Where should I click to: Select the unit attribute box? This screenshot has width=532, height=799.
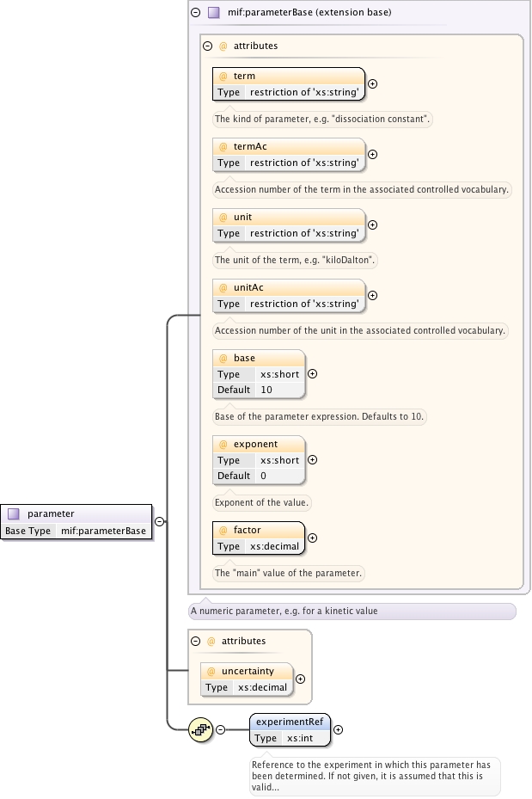pyautogui.click(x=288, y=224)
